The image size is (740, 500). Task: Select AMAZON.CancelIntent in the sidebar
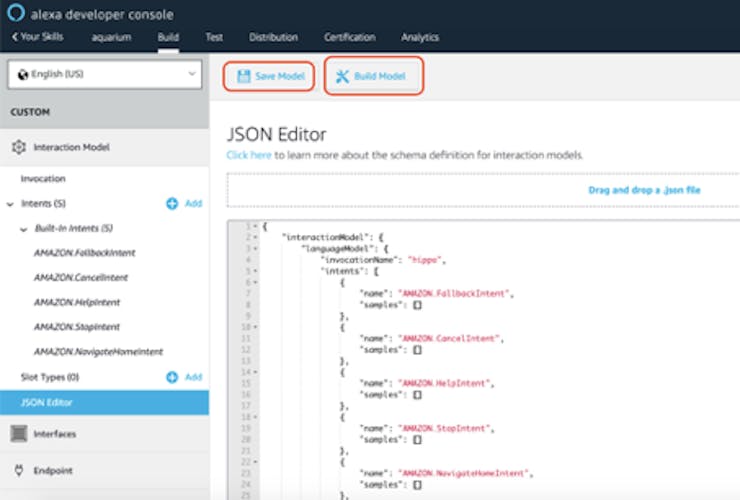coord(81,278)
